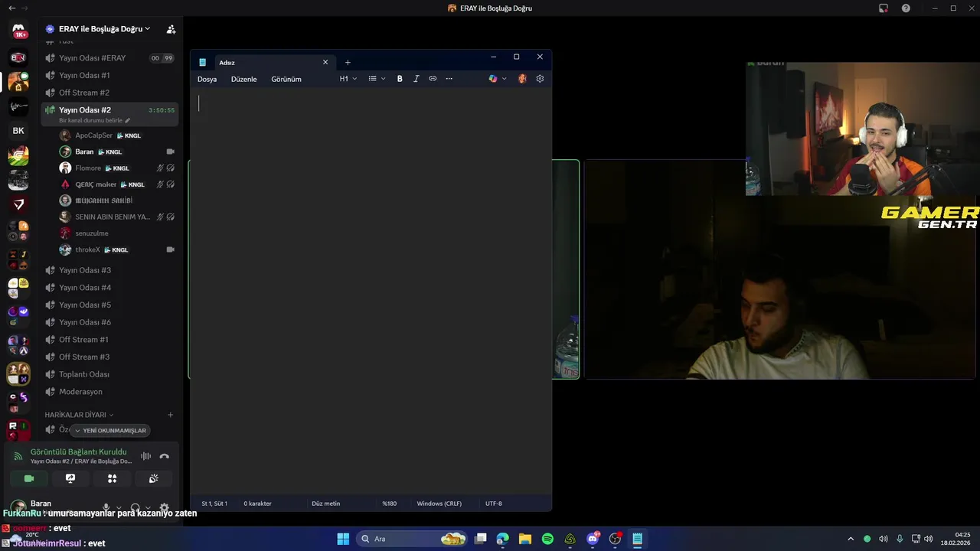Open microphone input device options arrow
Screen dimensions: 980x551
(118, 507)
